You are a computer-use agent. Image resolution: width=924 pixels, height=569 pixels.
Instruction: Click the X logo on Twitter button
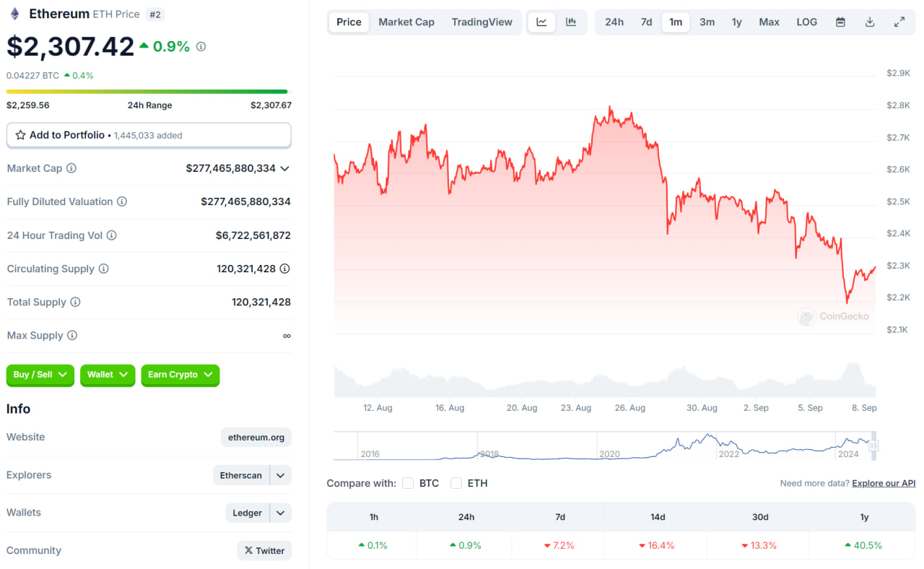point(248,550)
